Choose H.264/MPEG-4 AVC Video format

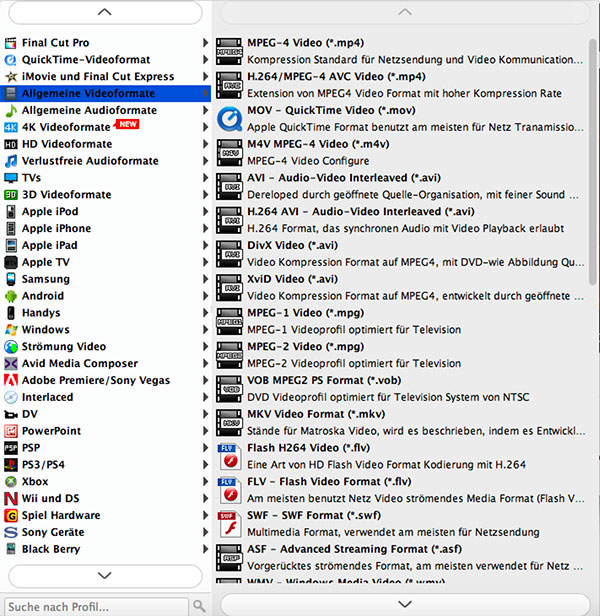(401, 85)
